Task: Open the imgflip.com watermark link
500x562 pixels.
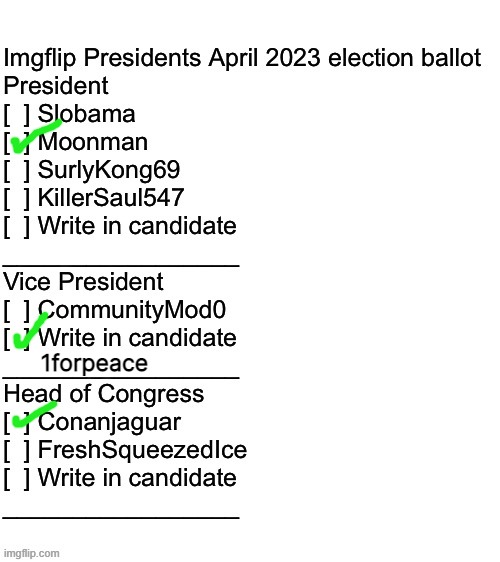Action: click(31, 553)
